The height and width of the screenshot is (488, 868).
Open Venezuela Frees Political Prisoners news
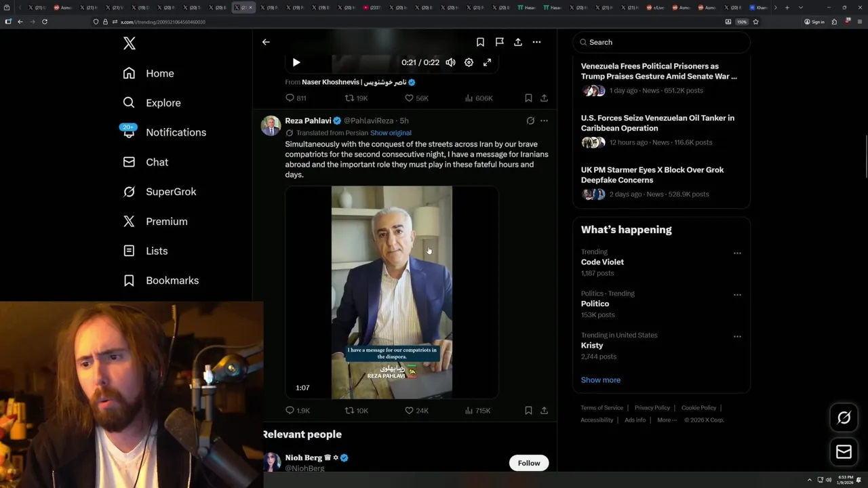(661, 78)
